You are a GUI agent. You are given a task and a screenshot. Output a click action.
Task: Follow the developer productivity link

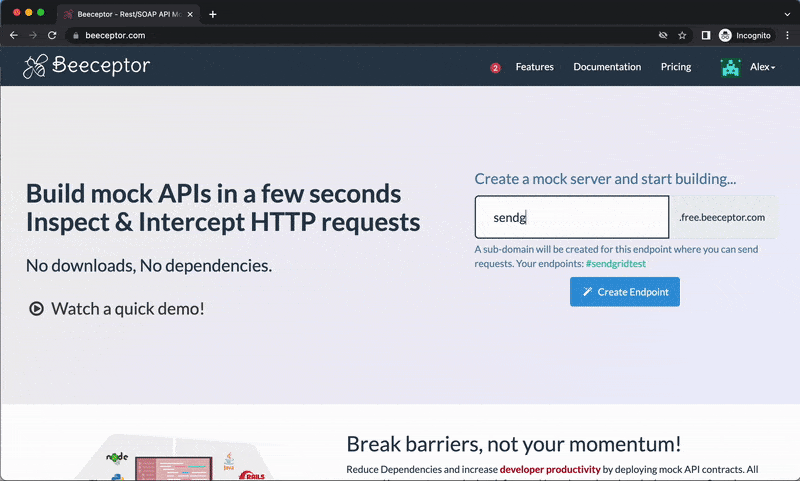550,469
